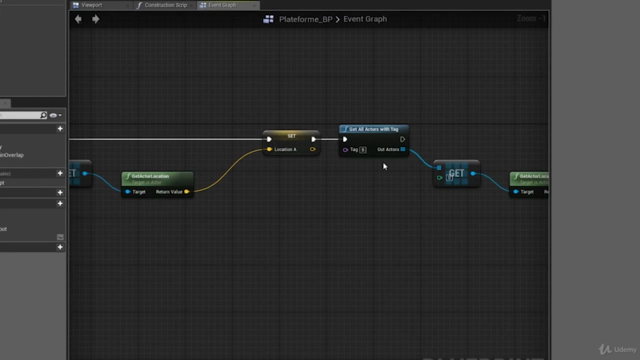640x360 pixels.
Task: Click the Event Graph breadcrumb label
Action: 365,19
